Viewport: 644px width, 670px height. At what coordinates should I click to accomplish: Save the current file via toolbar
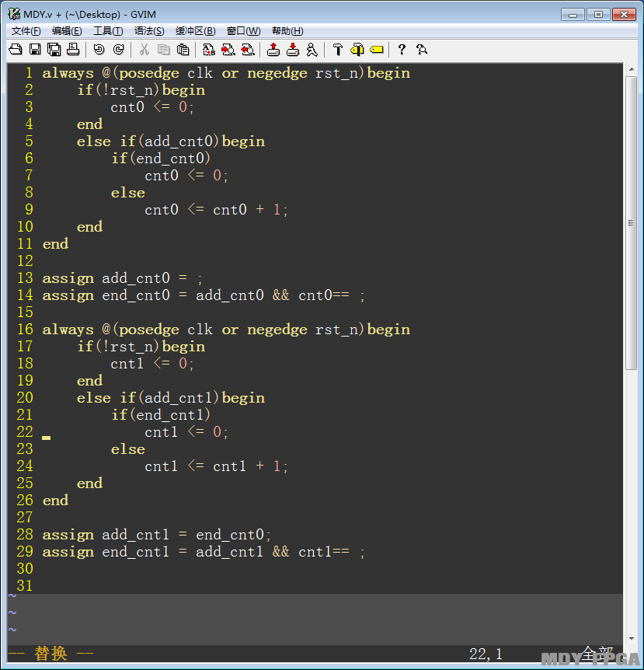(35, 50)
